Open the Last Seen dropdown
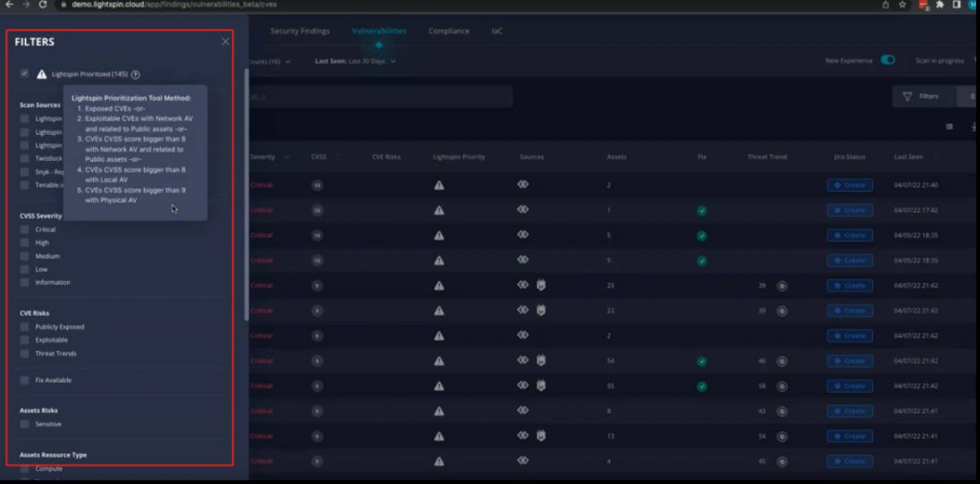980x484 pixels. pyautogui.click(x=355, y=61)
